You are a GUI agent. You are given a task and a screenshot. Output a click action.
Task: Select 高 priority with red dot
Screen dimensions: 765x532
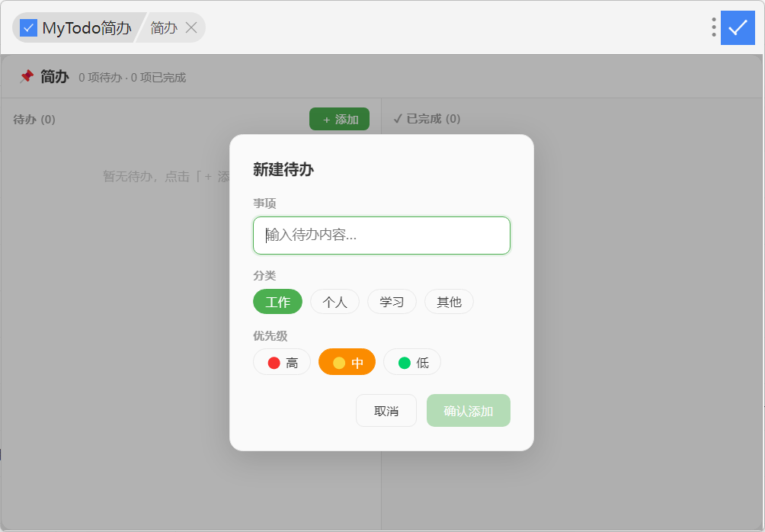(x=282, y=362)
